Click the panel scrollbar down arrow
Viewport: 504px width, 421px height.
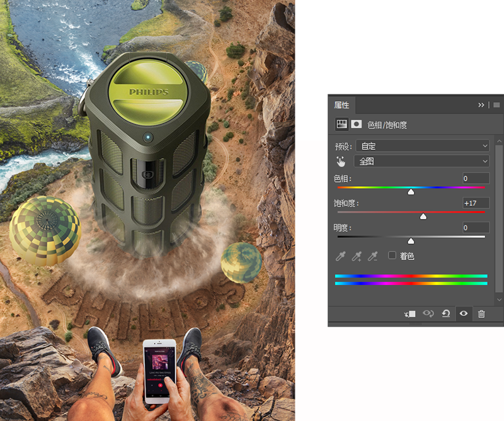coord(499,300)
